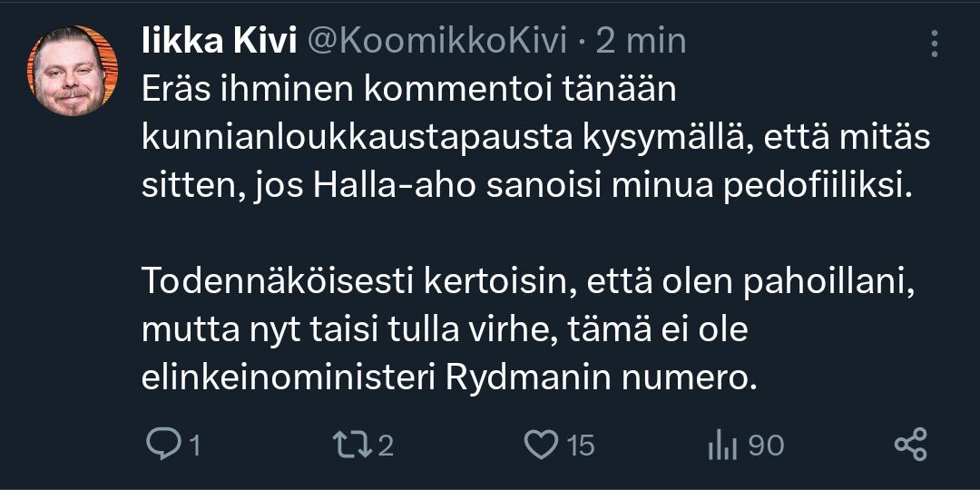This screenshot has height=490, width=980.
Task: Click the view count number 90
Action: (x=767, y=446)
